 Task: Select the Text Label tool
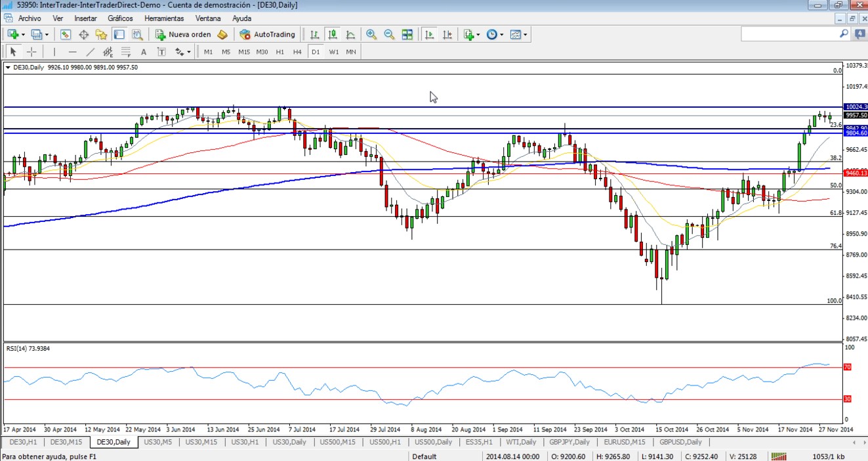point(161,51)
